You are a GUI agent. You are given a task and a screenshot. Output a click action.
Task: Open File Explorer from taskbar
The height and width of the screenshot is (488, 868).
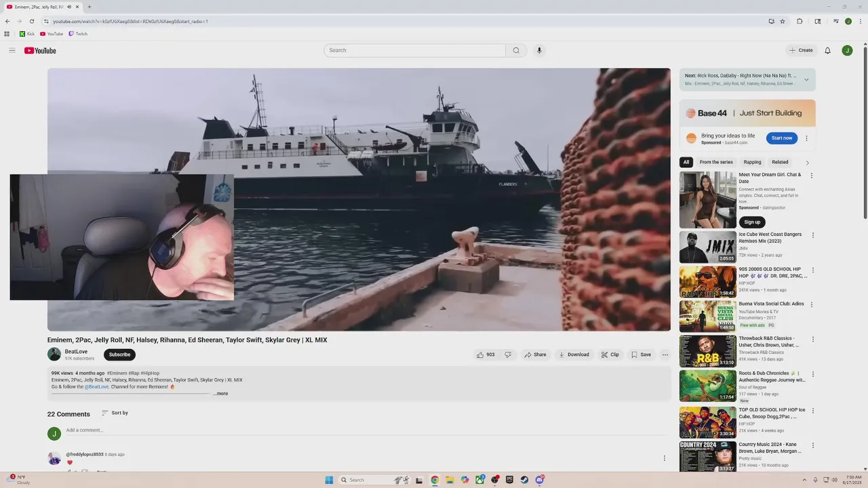[x=450, y=480]
